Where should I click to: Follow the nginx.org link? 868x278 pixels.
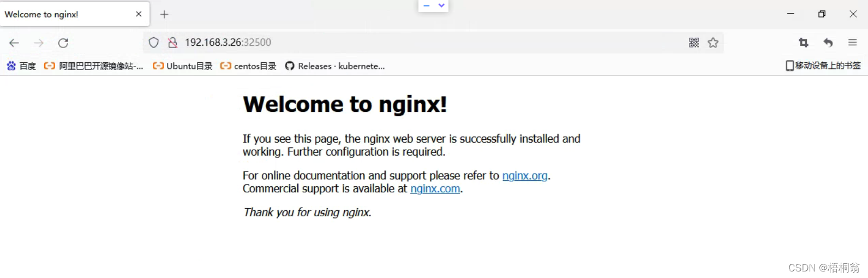[x=525, y=176]
